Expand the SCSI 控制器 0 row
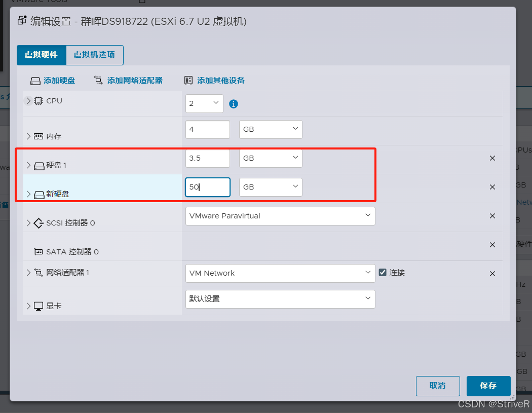Viewport: 532px width, 413px height. coord(28,222)
